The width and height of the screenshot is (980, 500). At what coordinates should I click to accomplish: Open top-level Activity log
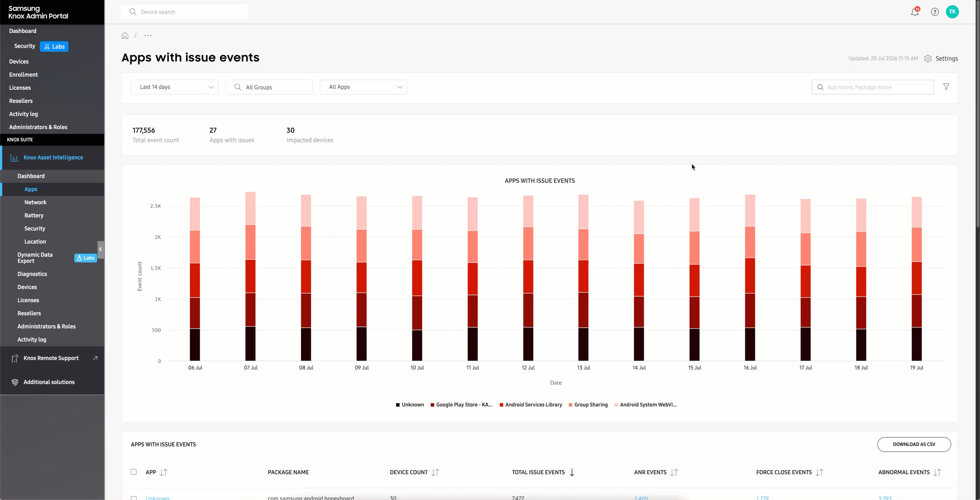coord(24,114)
